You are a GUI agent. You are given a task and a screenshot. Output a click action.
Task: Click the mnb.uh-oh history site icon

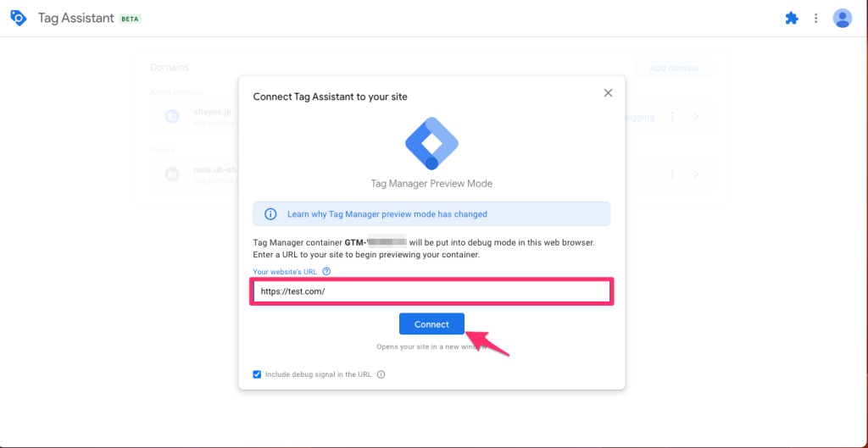point(172,174)
